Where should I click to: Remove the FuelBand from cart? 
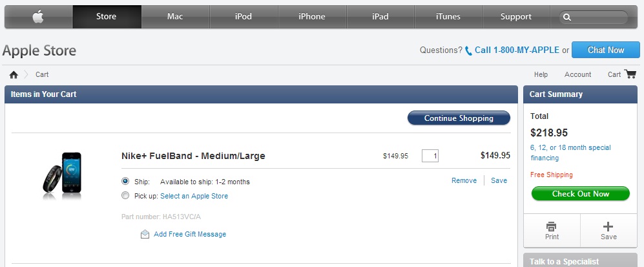click(x=464, y=180)
